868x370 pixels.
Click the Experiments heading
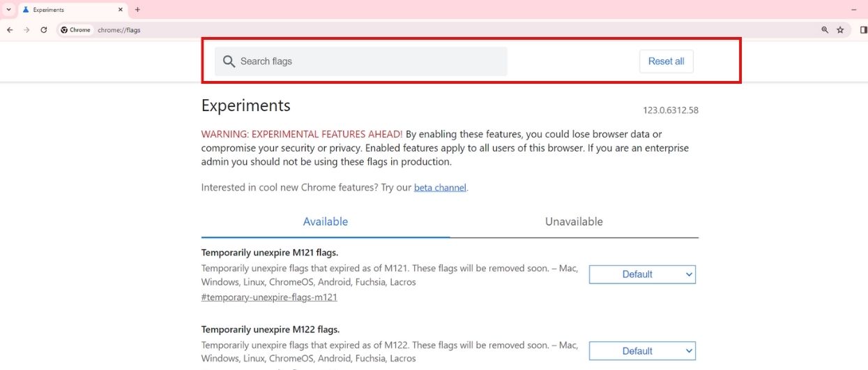[x=245, y=106]
